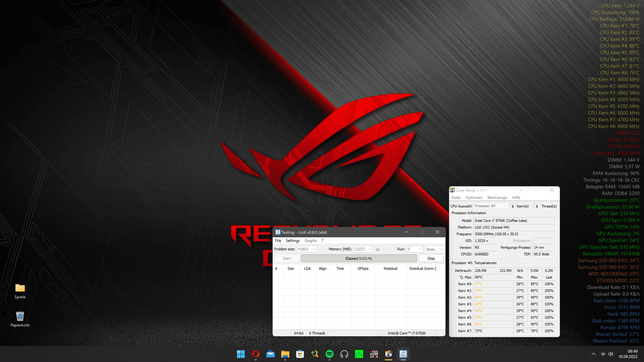Click the Size column header
This screenshot has height=362, width=644.
(x=290, y=268)
